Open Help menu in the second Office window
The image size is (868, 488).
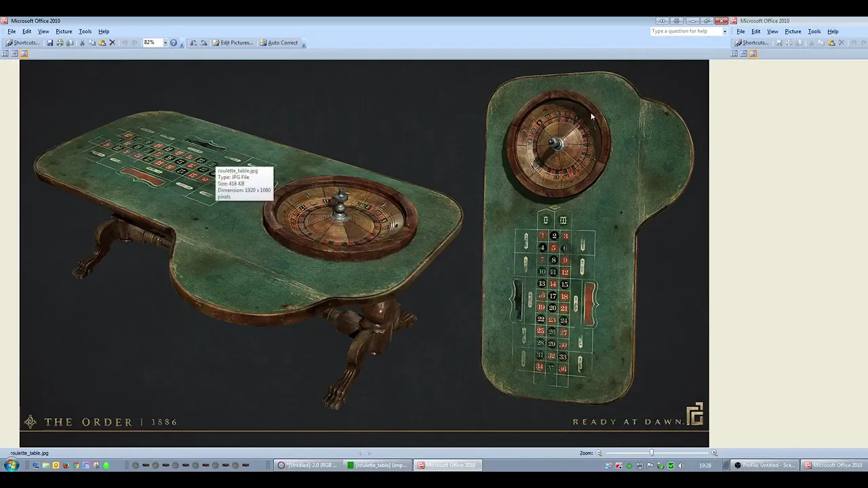click(833, 31)
